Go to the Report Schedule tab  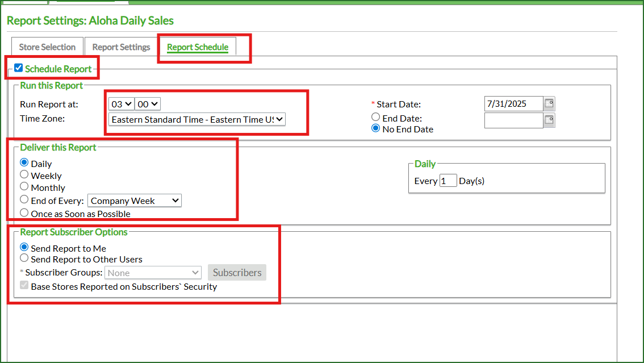click(198, 47)
